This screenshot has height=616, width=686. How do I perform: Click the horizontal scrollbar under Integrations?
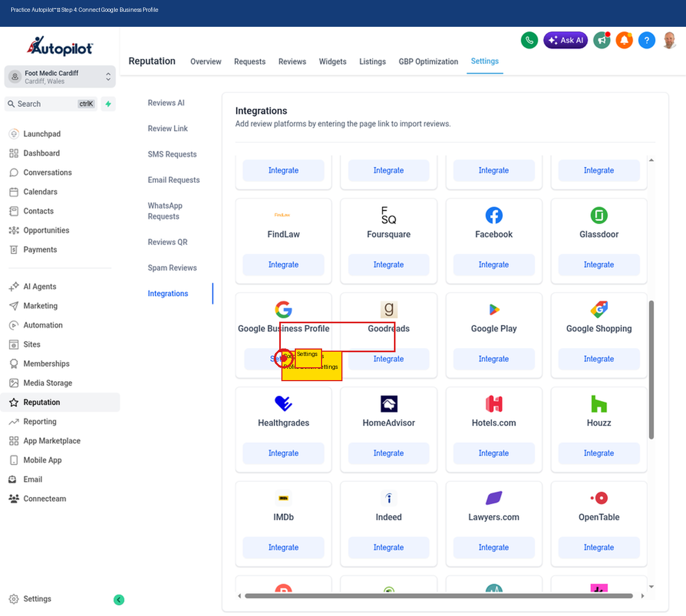[439, 596]
